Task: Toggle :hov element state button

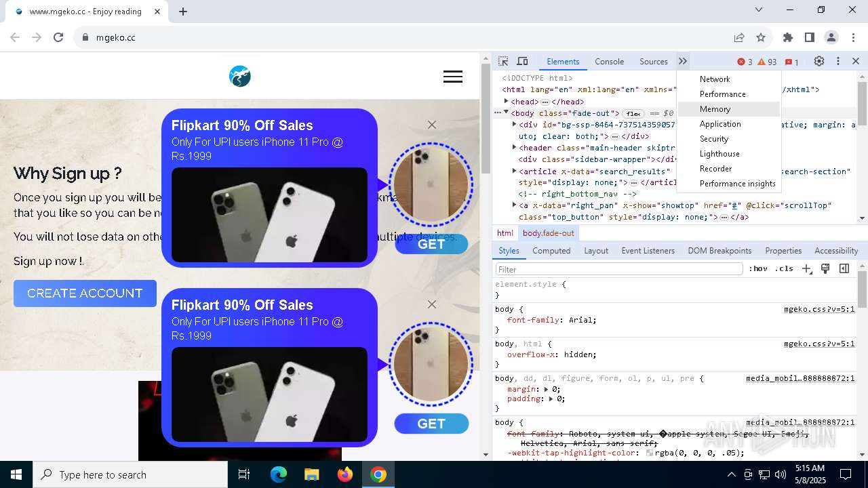Action: (x=758, y=269)
